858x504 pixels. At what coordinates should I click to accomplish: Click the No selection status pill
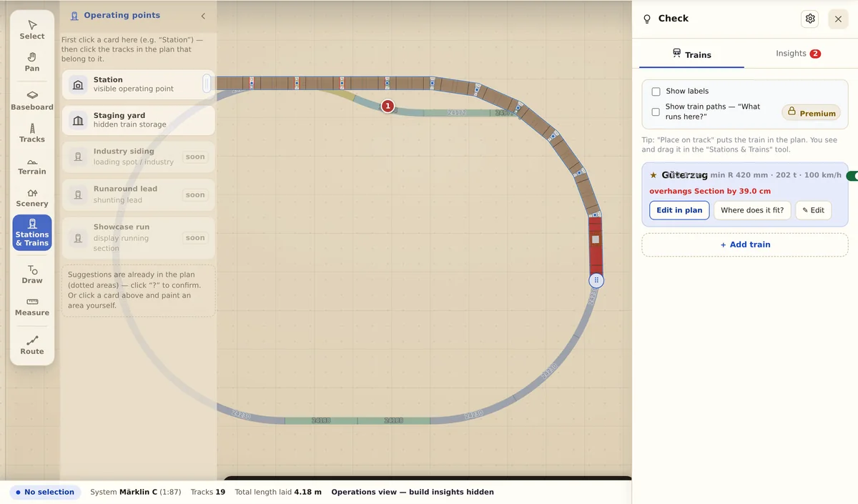click(x=45, y=492)
